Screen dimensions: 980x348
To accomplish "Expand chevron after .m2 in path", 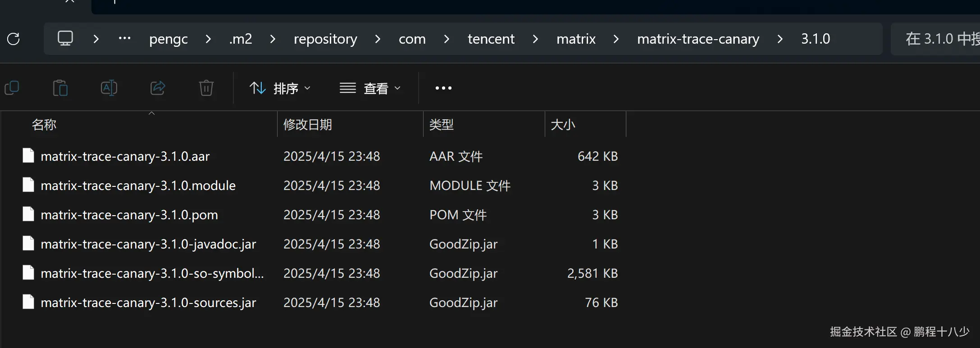I will (x=273, y=39).
